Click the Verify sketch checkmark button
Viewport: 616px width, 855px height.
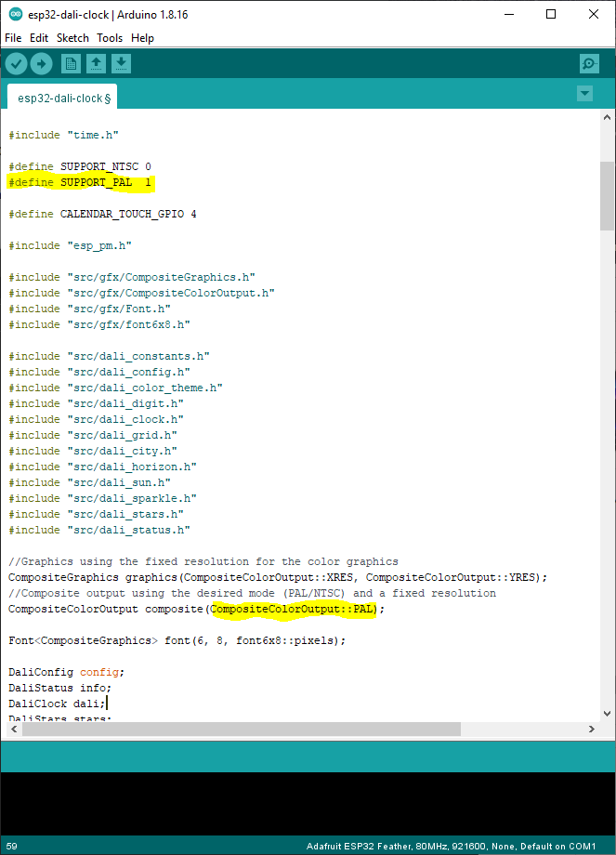(x=17, y=64)
